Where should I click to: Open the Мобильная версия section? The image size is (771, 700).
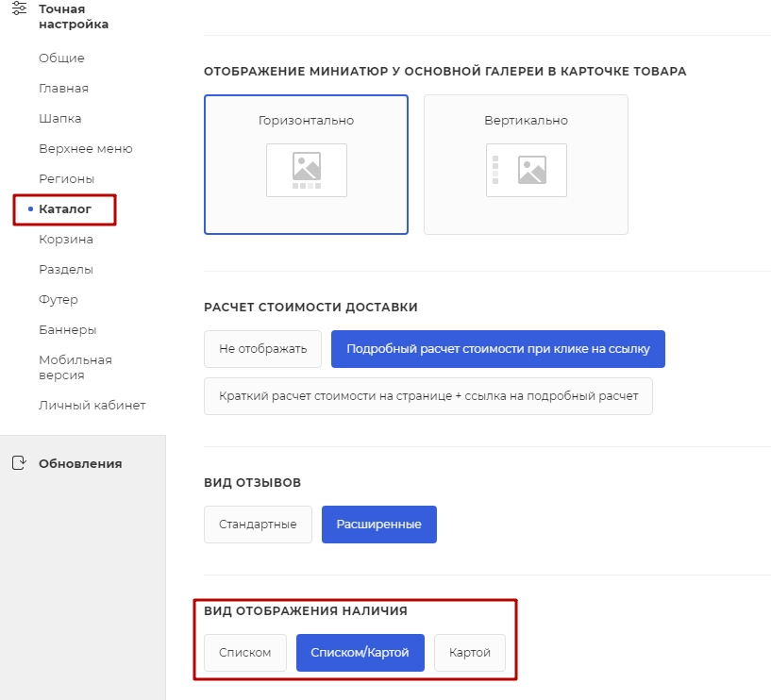click(x=75, y=367)
